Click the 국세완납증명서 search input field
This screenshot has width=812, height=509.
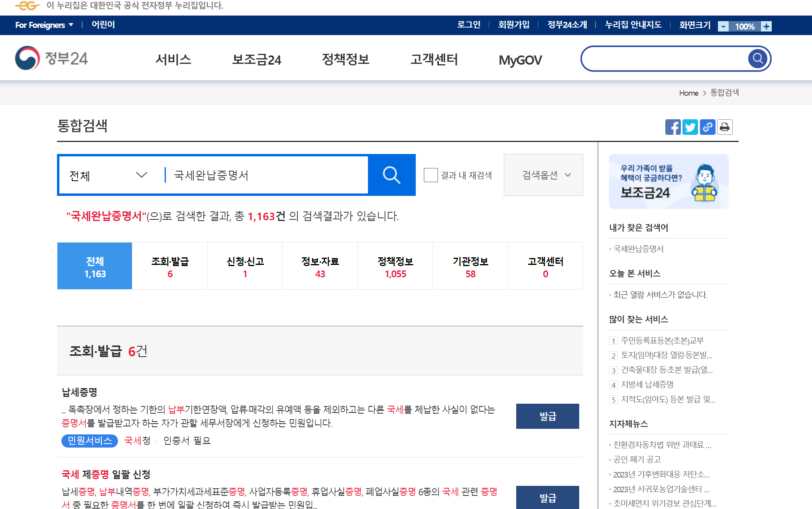click(267, 175)
